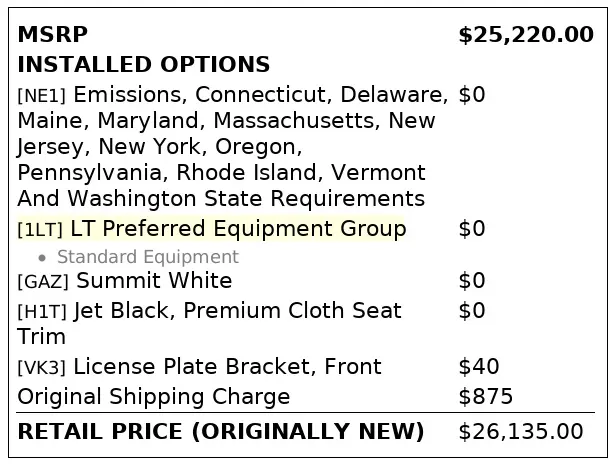Image resolution: width=614 pixels, height=466 pixels.
Task: Select the NE1 option code
Action: pos(42,95)
